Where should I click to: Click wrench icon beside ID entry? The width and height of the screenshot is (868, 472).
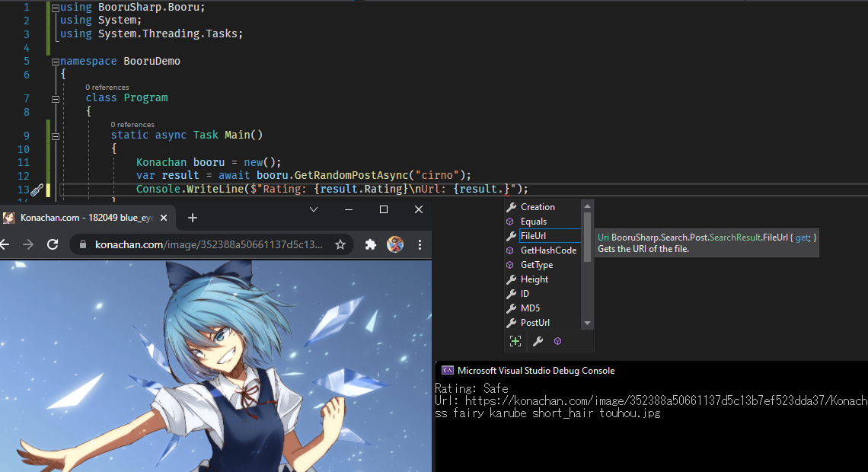point(512,293)
